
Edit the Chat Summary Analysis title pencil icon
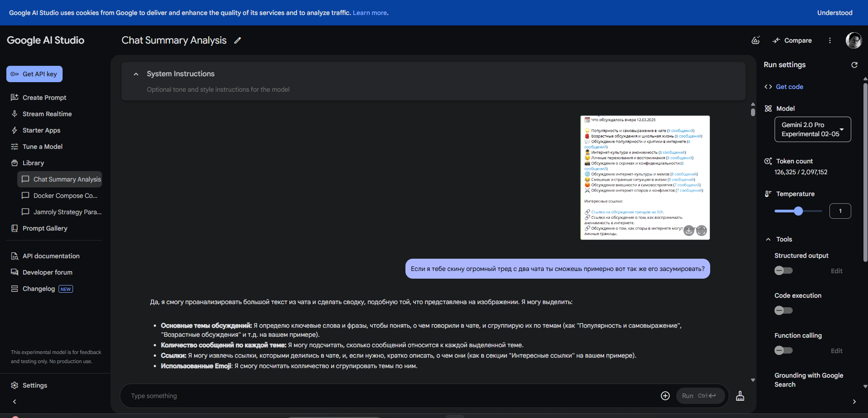238,40
